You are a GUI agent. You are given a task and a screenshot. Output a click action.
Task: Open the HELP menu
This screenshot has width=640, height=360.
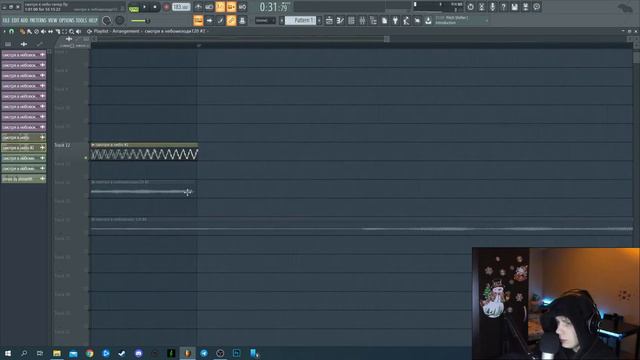point(93,20)
